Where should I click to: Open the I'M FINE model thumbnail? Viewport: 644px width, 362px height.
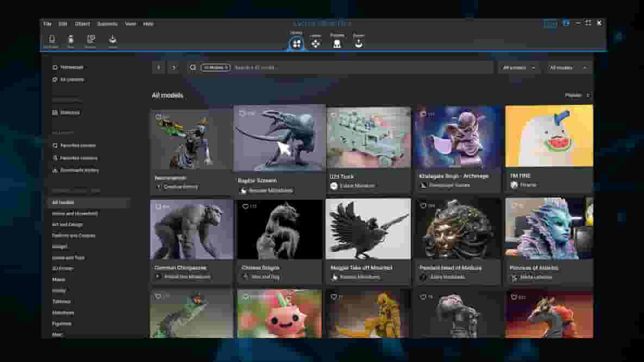[x=549, y=136]
